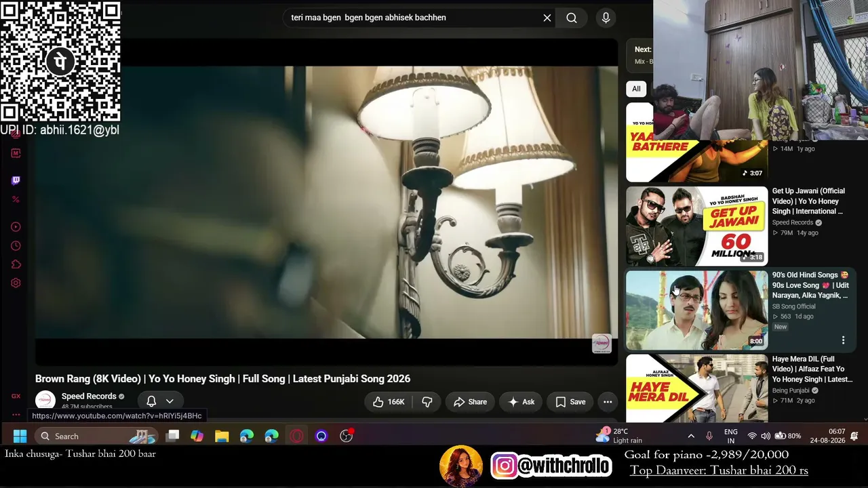The width and height of the screenshot is (868, 488).
Task: Open Wi-Fi network settings in tray
Action: coord(752,436)
